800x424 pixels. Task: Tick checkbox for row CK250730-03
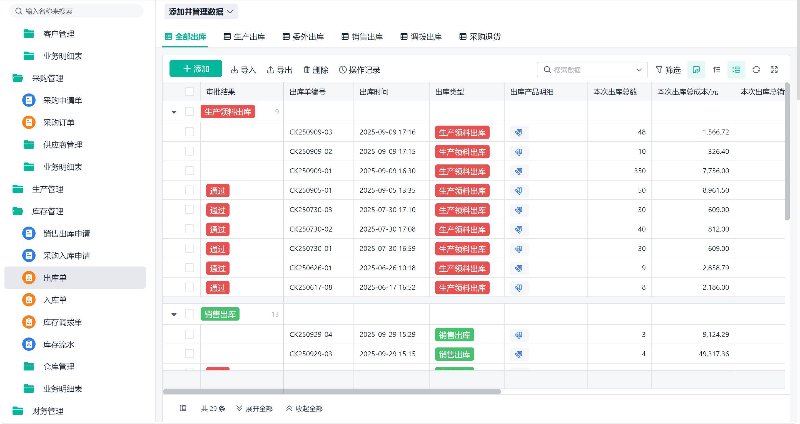[x=189, y=209]
